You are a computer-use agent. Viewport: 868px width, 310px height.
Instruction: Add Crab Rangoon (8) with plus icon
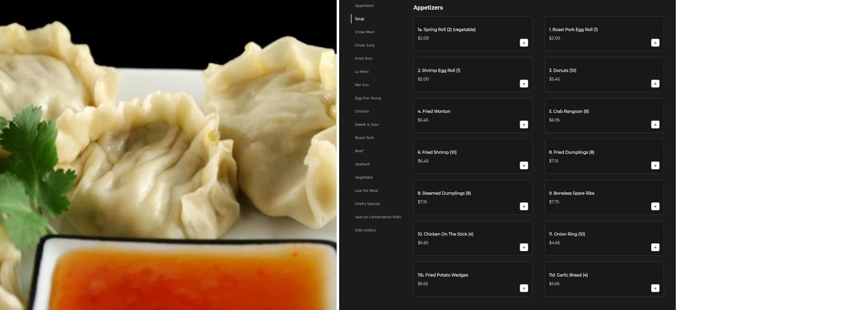655,125
